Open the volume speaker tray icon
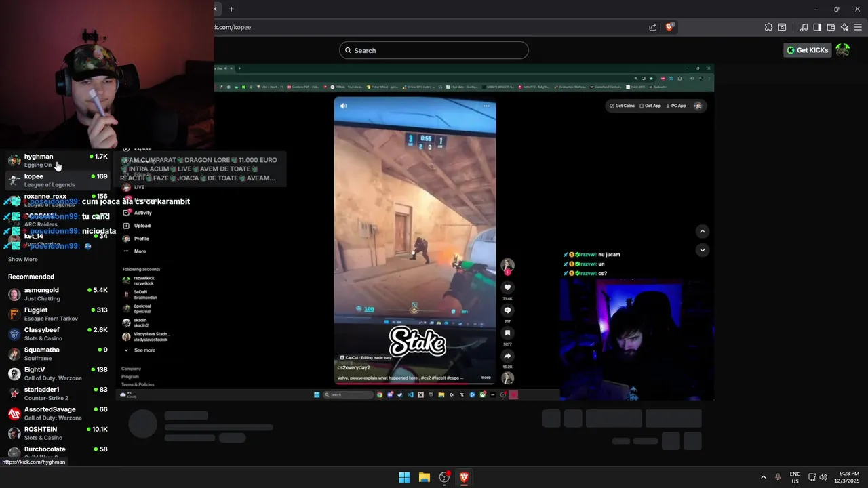Image resolution: width=868 pixels, height=488 pixels. click(x=823, y=477)
